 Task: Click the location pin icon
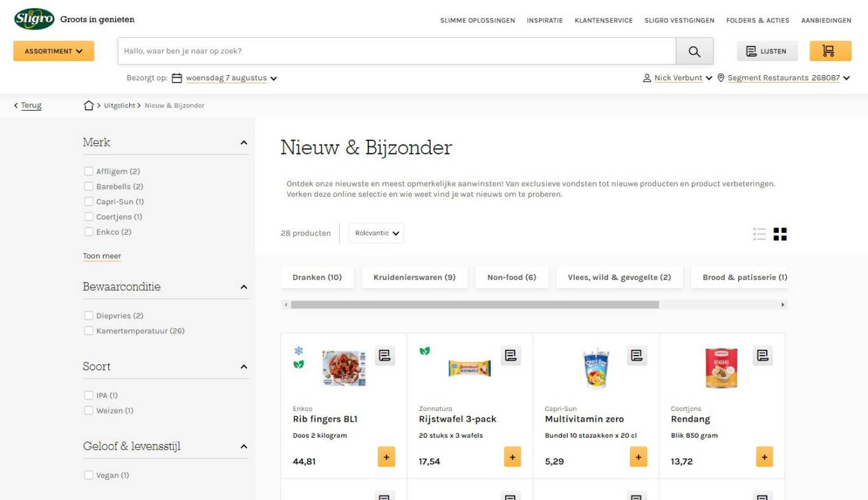pos(721,78)
